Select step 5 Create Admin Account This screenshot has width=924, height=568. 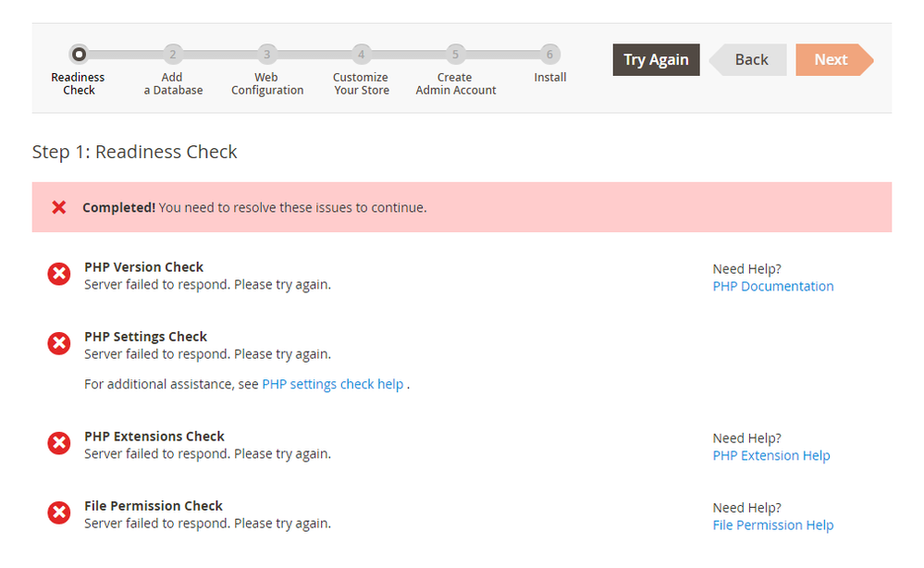coord(455,55)
